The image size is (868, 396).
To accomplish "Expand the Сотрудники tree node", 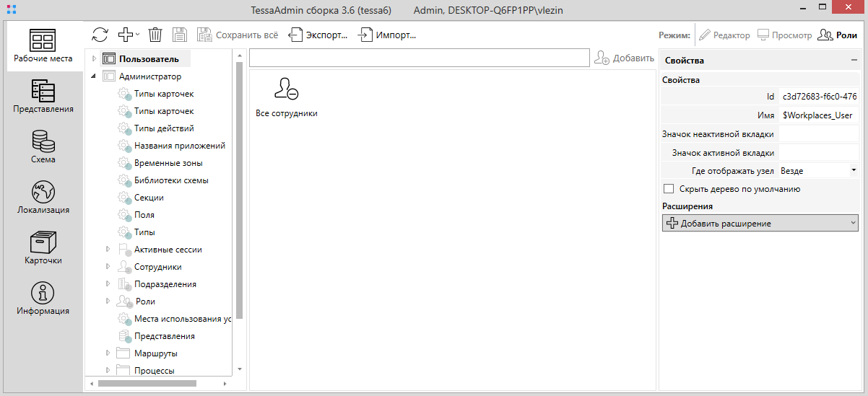I will (x=108, y=267).
